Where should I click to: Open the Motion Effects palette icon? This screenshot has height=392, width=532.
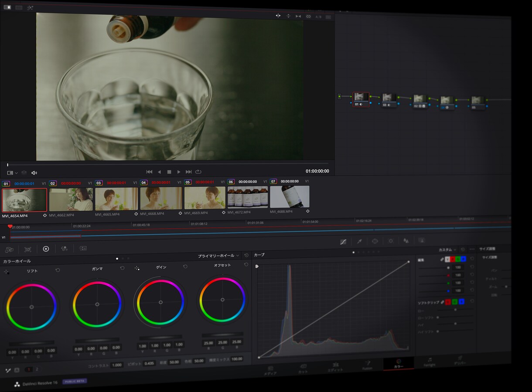83,248
